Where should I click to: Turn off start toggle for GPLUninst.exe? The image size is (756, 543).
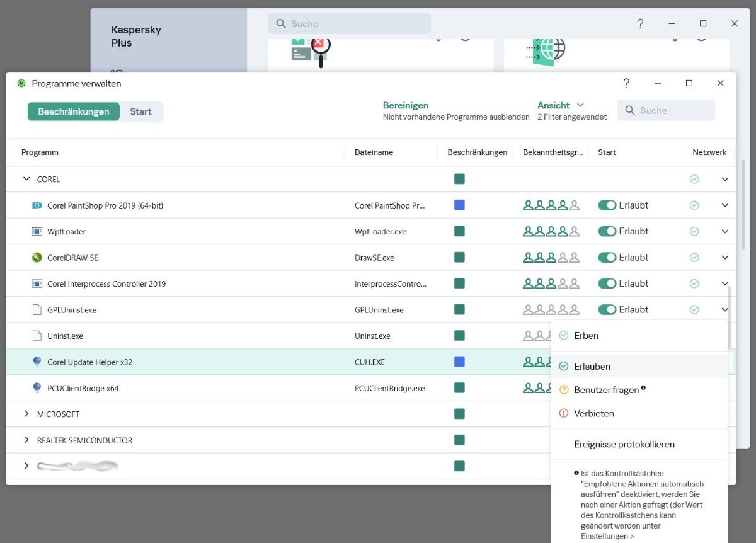click(x=607, y=310)
